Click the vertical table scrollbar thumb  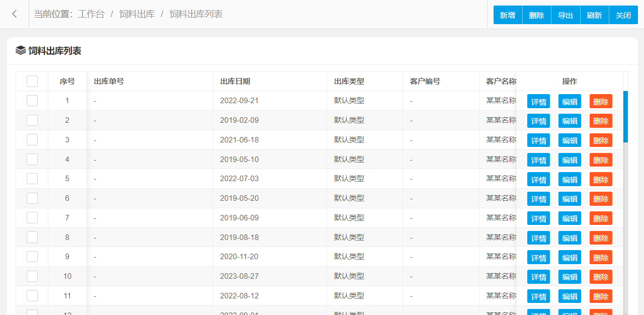(x=625, y=116)
